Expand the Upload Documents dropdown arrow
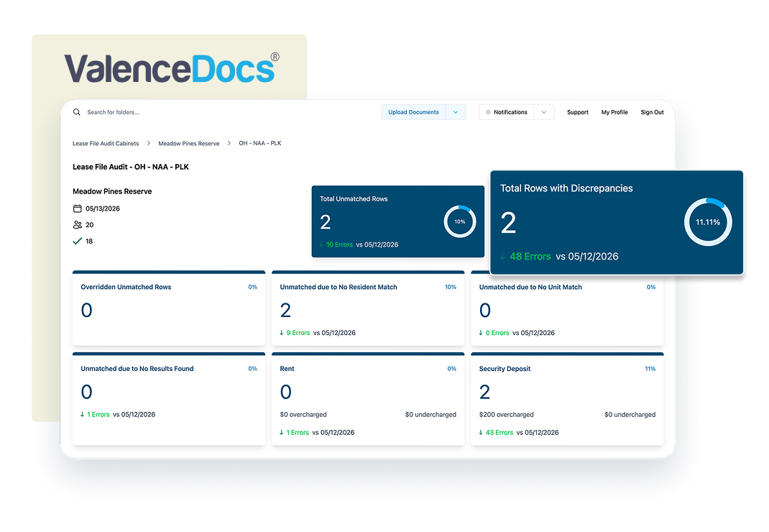 tap(456, 112)
